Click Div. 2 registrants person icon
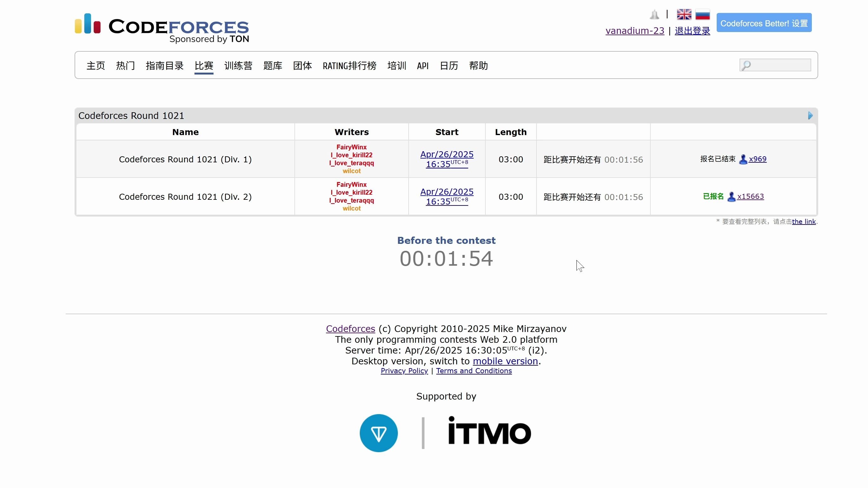 [x=731, y=197]
